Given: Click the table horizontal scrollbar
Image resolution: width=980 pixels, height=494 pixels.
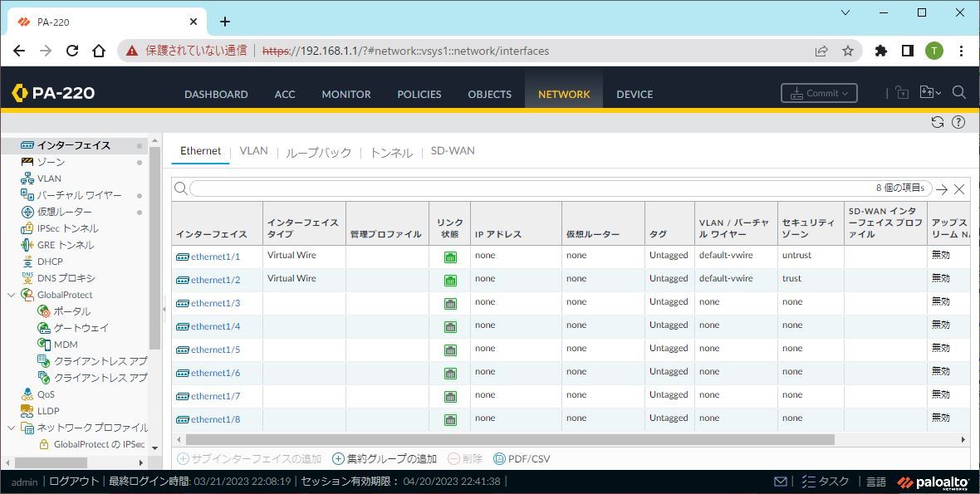Looking at the screenshot, I should pos(510,440).
